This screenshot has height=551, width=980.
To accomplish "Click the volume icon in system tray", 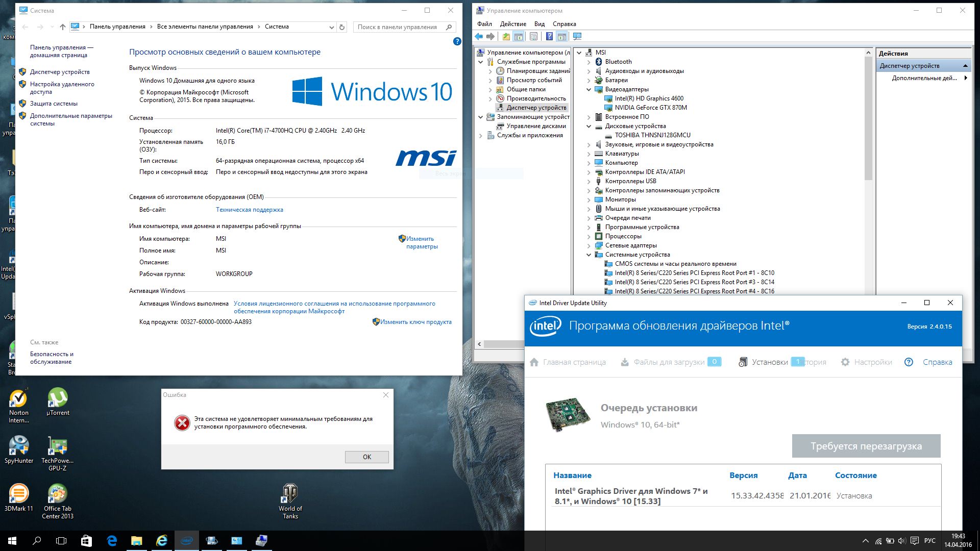I will point(902,541).
